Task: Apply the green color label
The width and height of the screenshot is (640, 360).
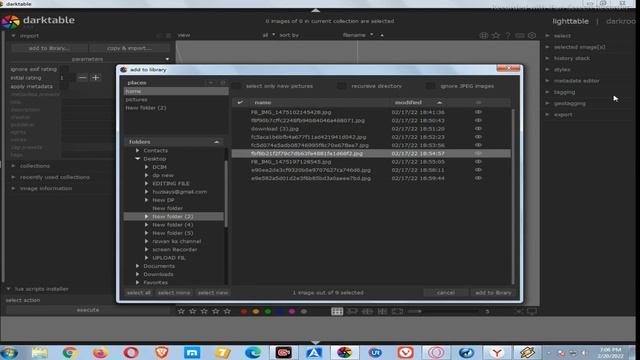Action: pyautogui.click(x=268, y=311)
